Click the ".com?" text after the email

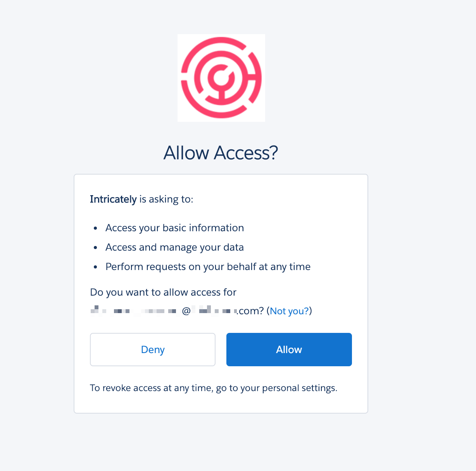tap(250, 311)
